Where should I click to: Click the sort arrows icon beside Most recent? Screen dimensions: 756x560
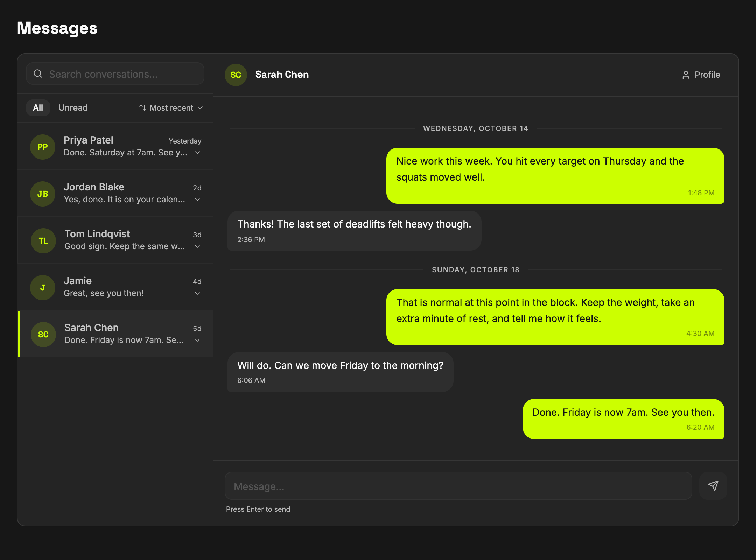click(142, 108)
